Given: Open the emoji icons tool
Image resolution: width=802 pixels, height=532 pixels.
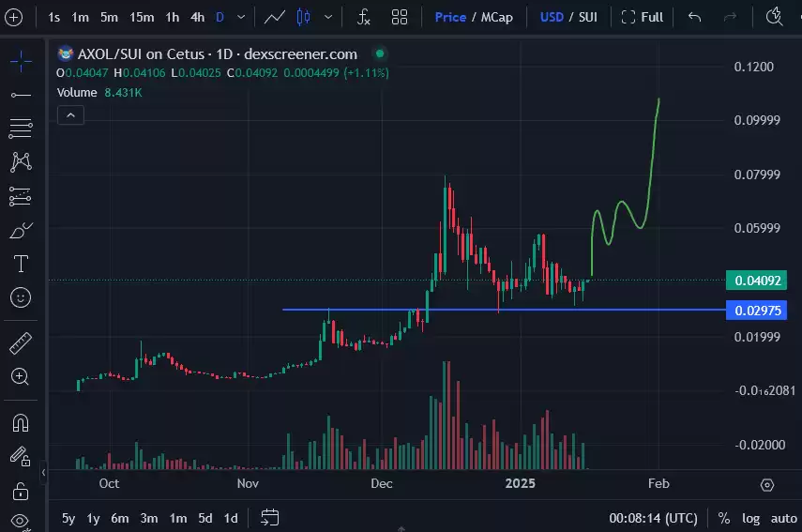Looking at the screenshot, I should [x=21, y=297].
